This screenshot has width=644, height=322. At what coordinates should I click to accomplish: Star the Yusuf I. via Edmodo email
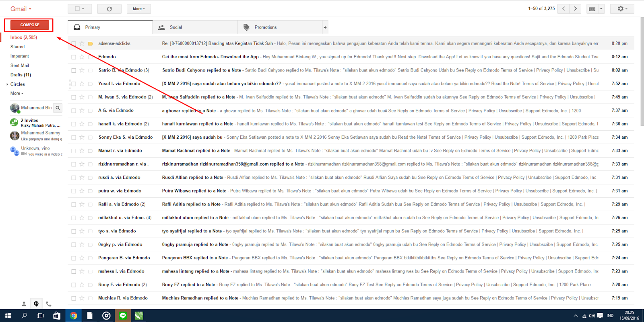coord(82,84)
